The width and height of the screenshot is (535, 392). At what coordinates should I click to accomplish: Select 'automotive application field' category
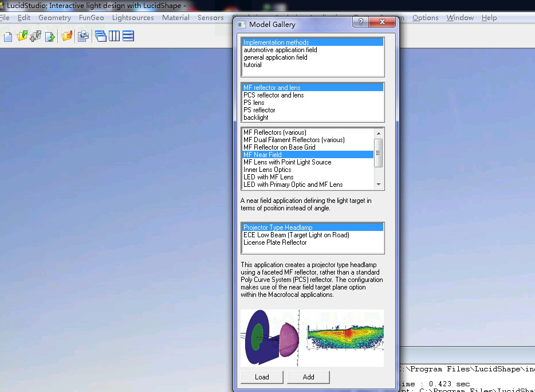(x=313, y=50)
